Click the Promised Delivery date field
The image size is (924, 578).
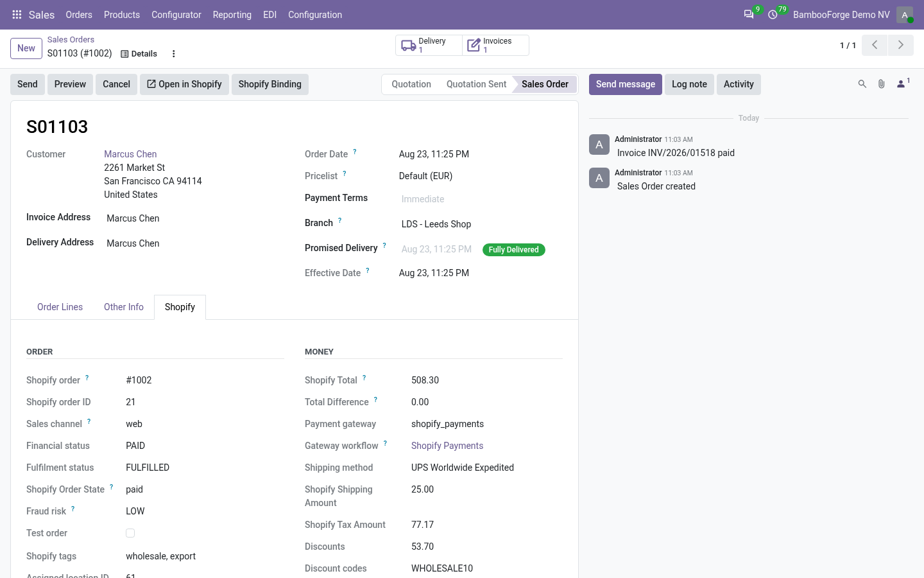coord(436,249)
